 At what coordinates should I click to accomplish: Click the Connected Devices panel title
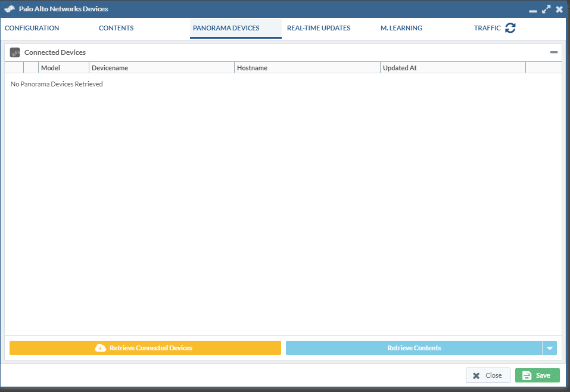tap(55, 52)
